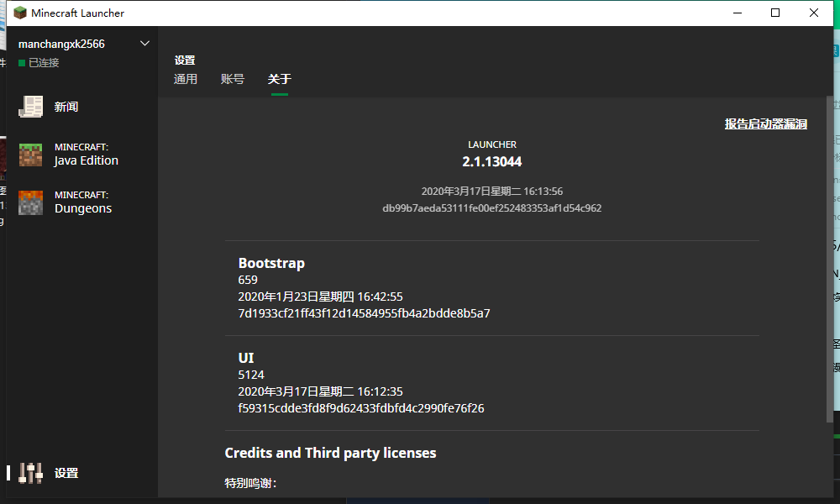Switch to the 通用 tab
This screenshot has width=840, height=504.
click(x=186, y=79)
